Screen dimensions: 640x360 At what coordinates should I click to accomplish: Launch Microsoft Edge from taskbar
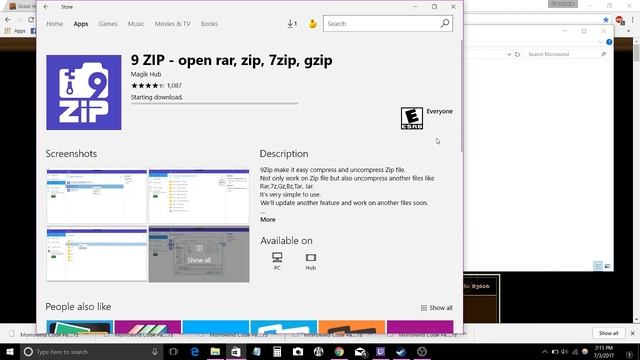point(195,352)
